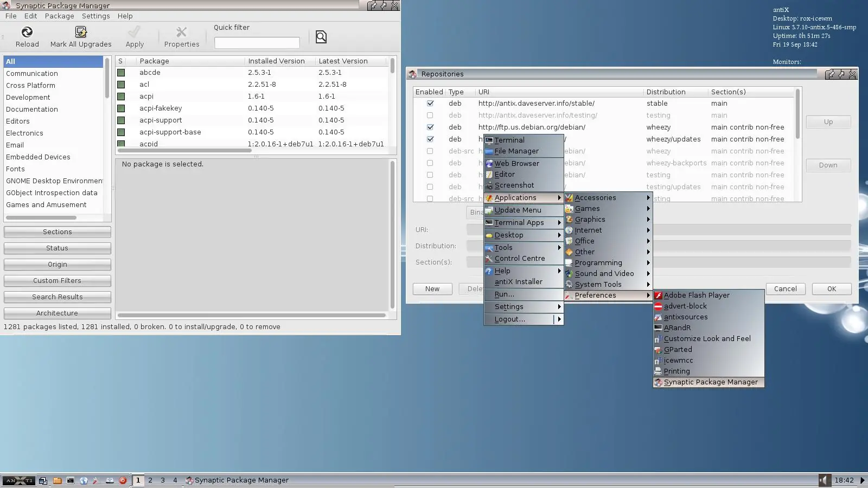The height and width of the screenshot is (488, 868).
Task: Click the search magnifier icon in toolbar
Action: [x=321, y=37]
